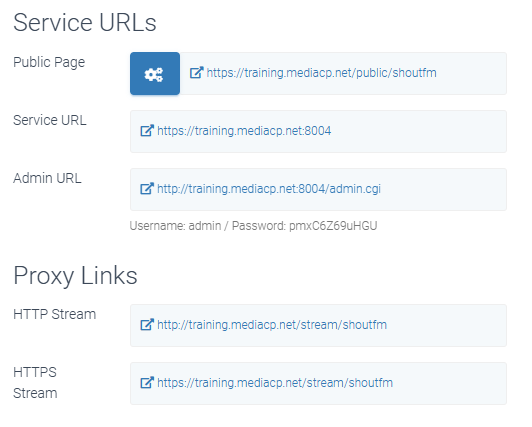
Task: Click the blue gears settings button
Action: pyautogui.click(x=155, y=73)
